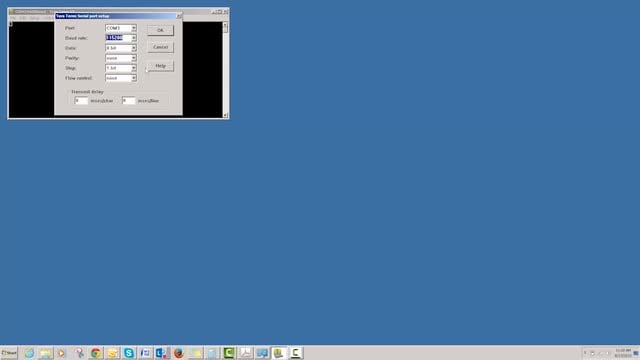
Task: Open Firefox from the taskbar
Action: (179, 353)
